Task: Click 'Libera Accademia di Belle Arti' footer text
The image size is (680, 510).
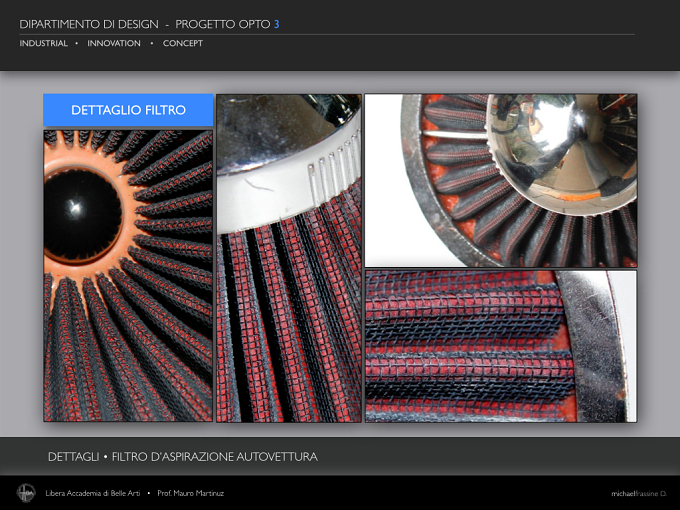Action: (93, 493)
